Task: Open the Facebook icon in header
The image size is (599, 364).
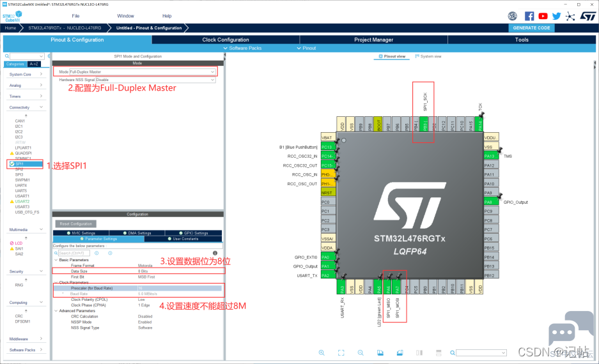Action: tap(529, 16)
